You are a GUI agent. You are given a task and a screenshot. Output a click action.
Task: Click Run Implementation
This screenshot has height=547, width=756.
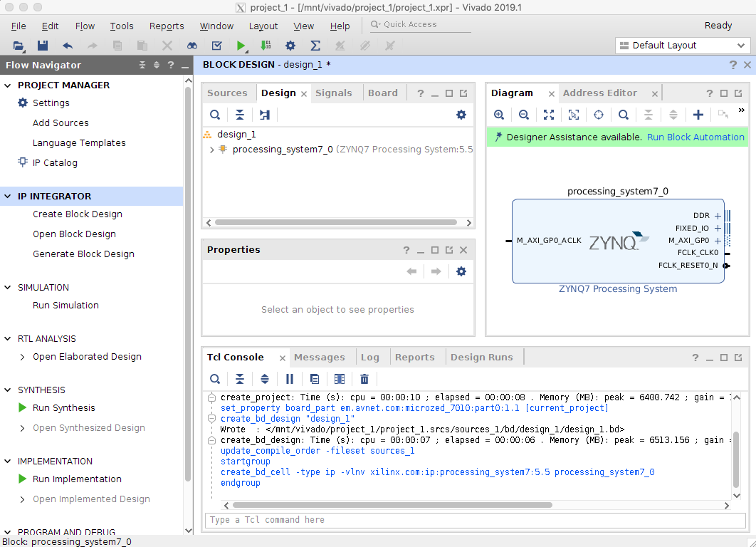(77, 479)
